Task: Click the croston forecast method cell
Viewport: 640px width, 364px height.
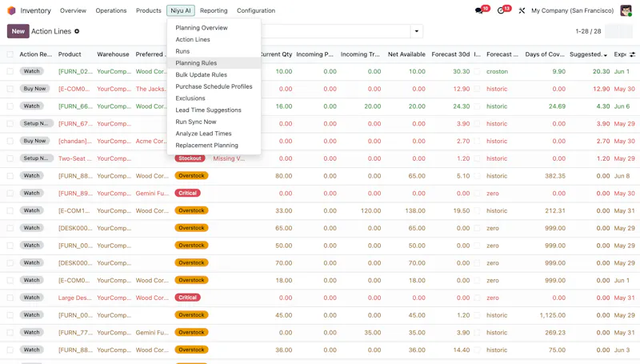Action: [497, 71]
